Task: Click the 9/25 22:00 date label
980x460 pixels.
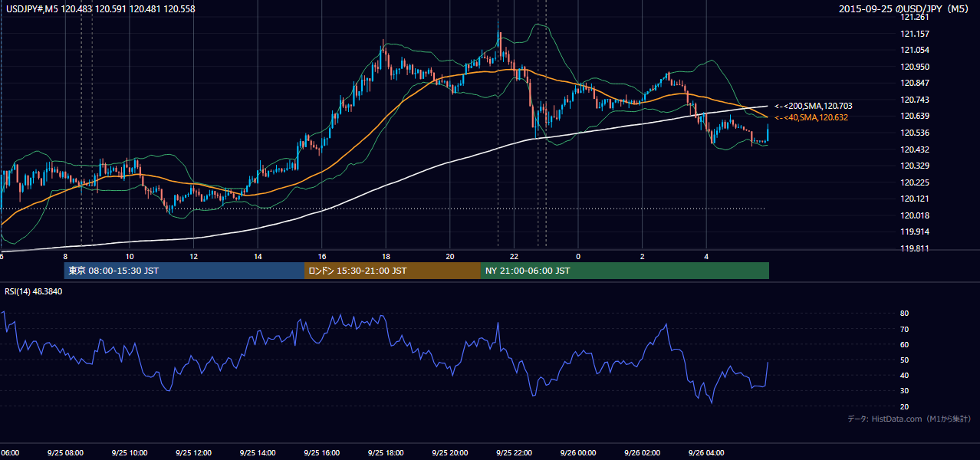Action: [x=514, y=453]
